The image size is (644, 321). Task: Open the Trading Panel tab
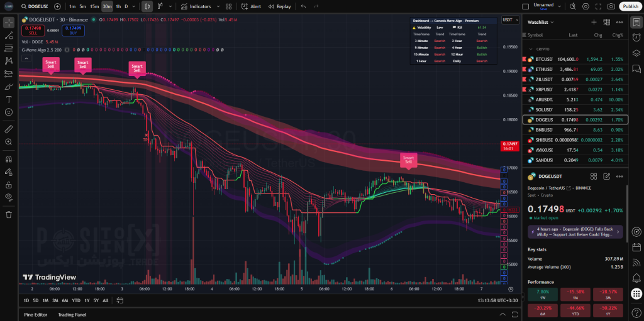[x=72, y=315]
